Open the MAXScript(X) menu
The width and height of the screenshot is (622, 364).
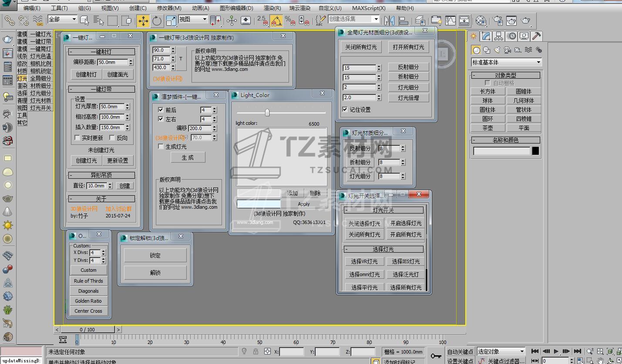[369, 8]
